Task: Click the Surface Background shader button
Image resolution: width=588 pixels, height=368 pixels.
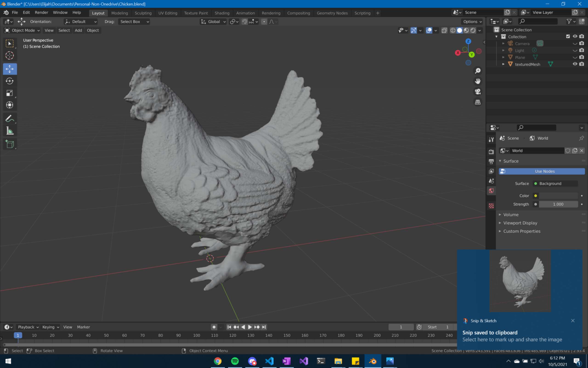Action: click(555, 184)
